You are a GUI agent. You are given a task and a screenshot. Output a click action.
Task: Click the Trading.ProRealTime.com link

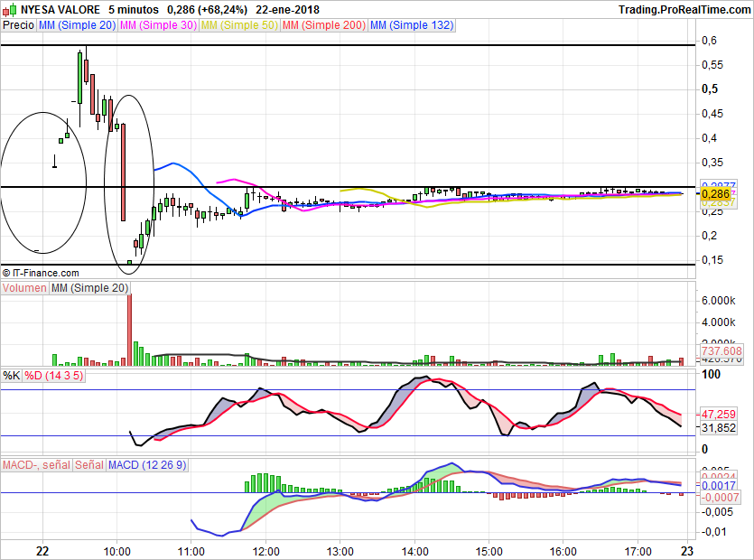click(684, 10)
